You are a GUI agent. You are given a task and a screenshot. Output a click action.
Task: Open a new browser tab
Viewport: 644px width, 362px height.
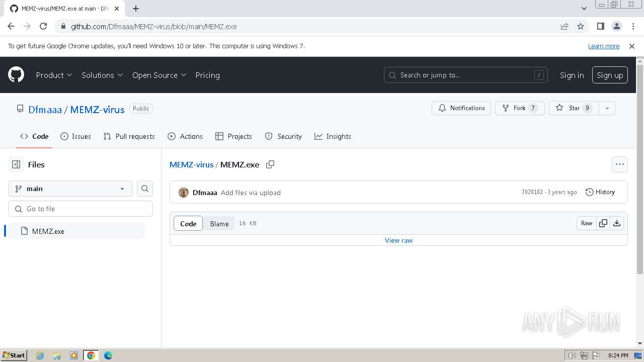pyautogui.click(x=136, y=8)
